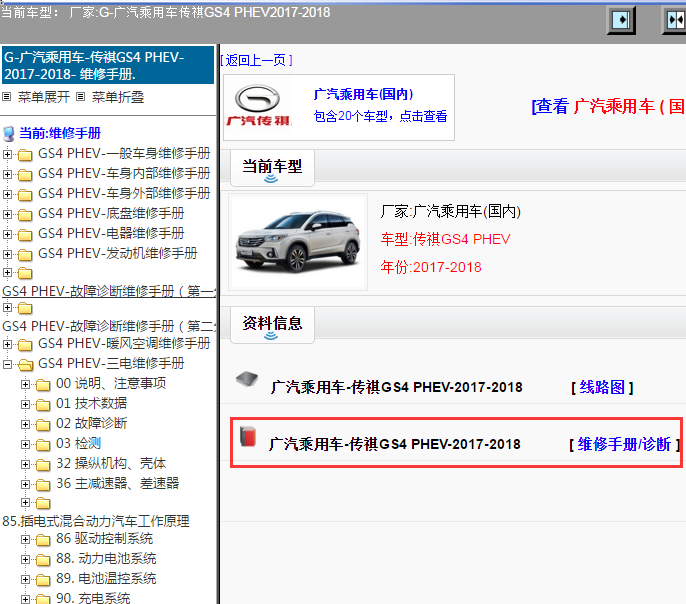
Task: Collapse the GS4 PHEV-三电维修手册 node
Action: tap(7, 364)
